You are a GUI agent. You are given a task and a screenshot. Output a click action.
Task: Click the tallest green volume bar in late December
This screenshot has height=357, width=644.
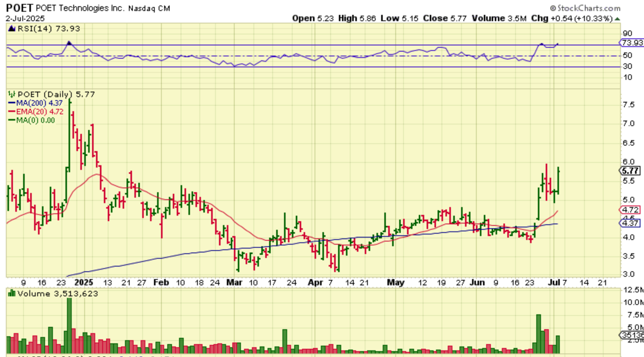point(69,326)
